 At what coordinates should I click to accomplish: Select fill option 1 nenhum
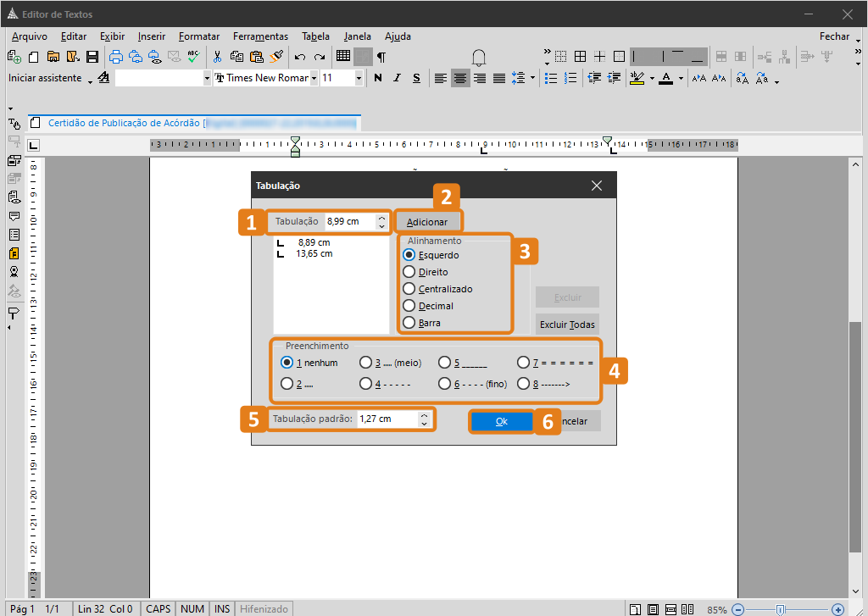[x=287, y=363]
